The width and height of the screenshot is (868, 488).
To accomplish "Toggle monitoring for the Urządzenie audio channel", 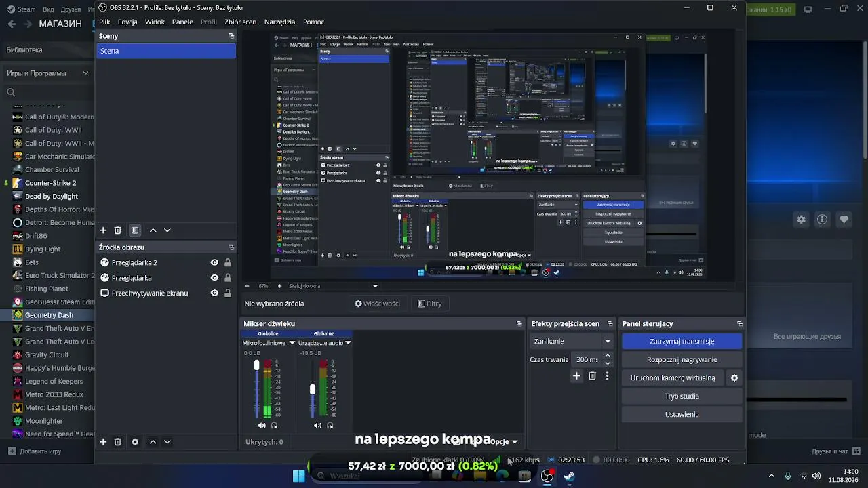I will click(330, 426).
